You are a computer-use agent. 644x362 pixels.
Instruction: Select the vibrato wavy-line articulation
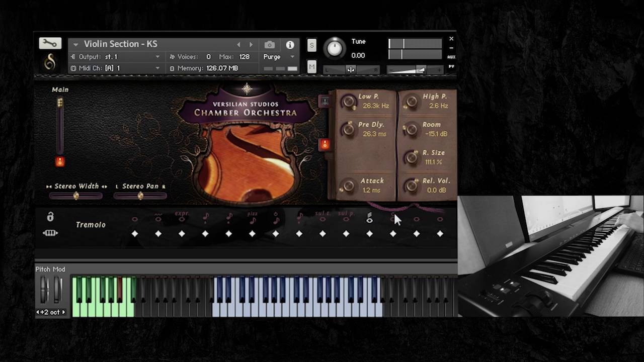coord(158,218)
